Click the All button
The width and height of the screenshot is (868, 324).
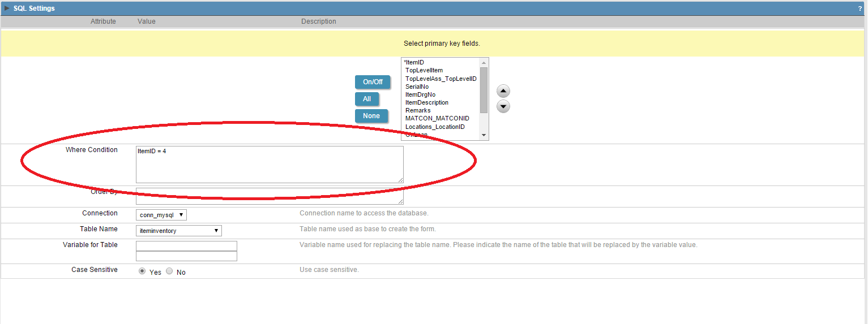pyautogui.click(x=367, y=99)
